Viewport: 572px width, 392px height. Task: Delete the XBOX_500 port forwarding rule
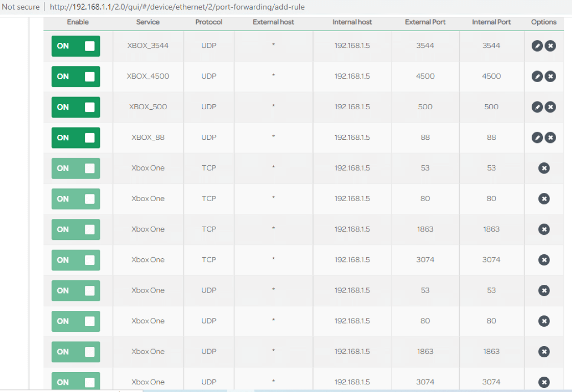[x=551, y=107]
